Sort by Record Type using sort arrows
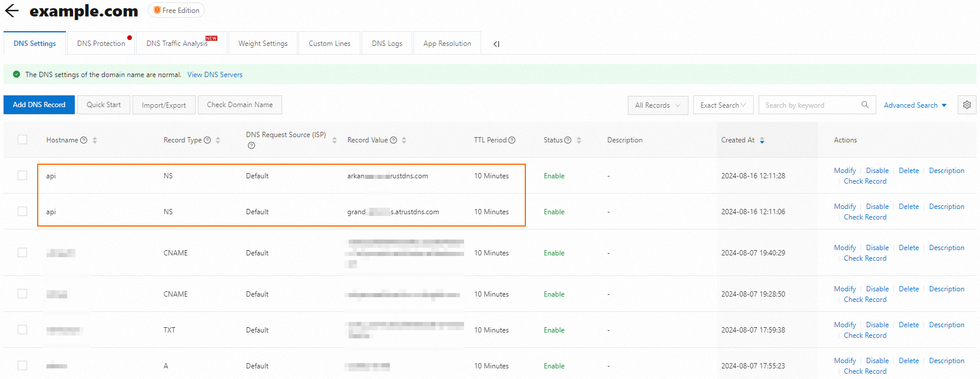980x379 pixels. [x=218, y=140]
